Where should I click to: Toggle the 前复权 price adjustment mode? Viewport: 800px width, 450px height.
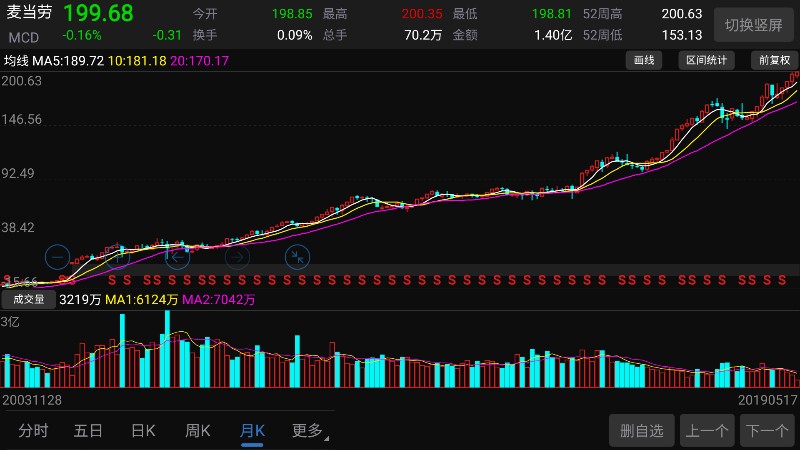coord(774,60)
